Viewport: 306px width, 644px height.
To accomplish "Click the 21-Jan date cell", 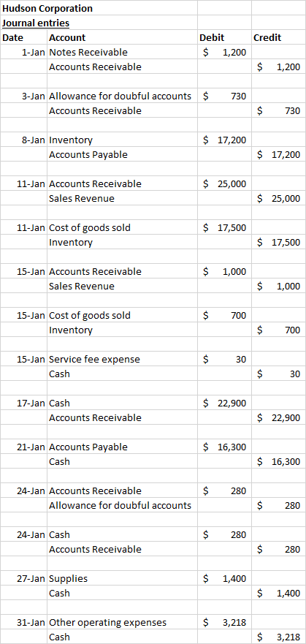I will pos(24,447).
